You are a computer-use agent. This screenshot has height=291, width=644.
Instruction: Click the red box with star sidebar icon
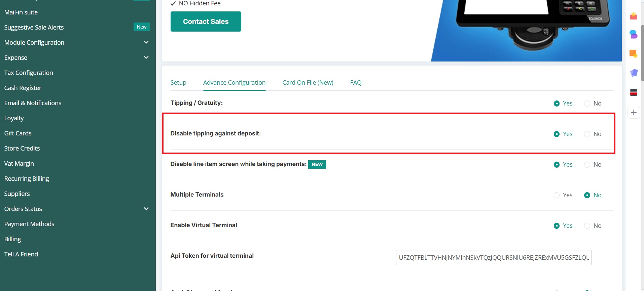click(634, 16)
